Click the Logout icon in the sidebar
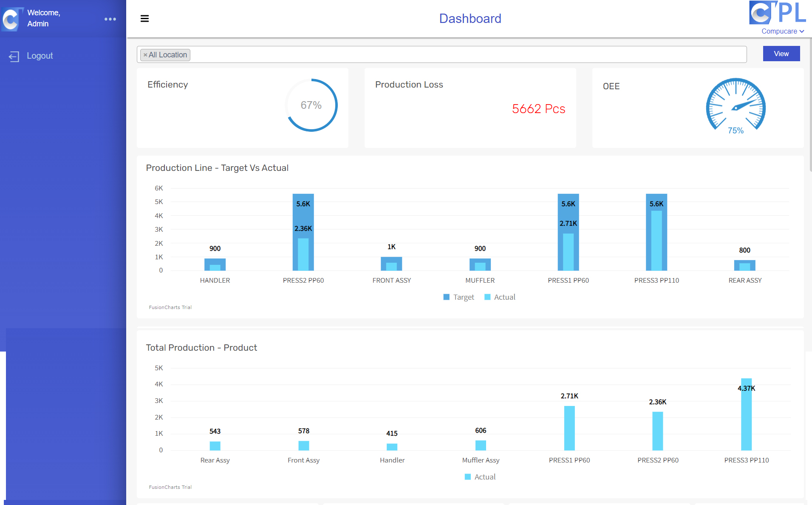The image size is (812, 505). click(14, 56)
